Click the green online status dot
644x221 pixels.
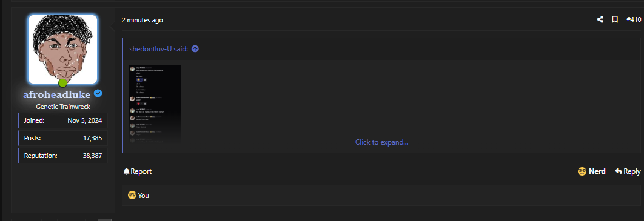coord(62,83)
